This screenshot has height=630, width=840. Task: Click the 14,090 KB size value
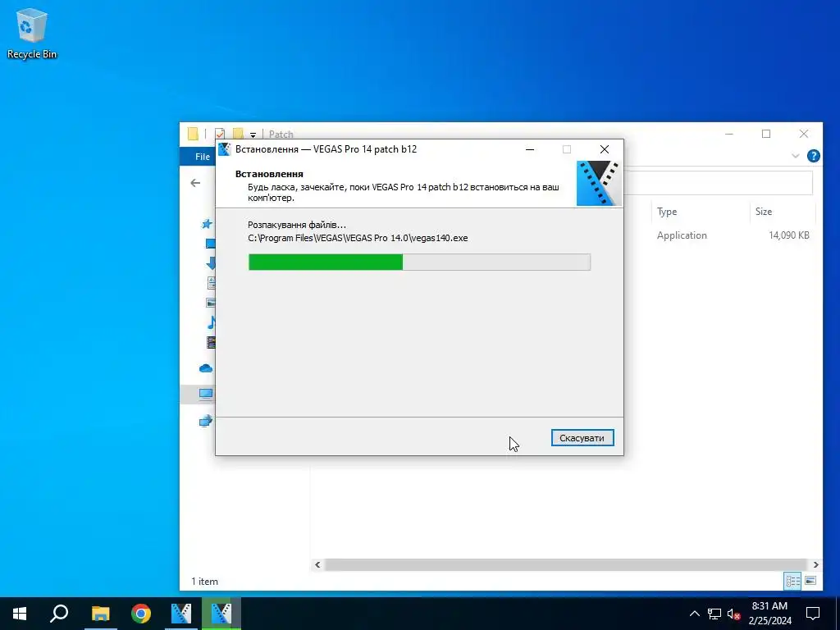tap(788, 235)
